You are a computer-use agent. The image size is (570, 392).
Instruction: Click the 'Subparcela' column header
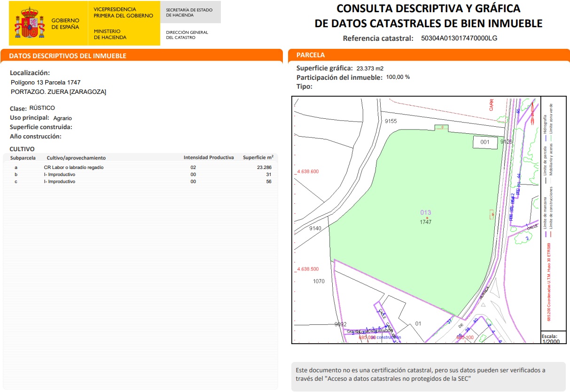click(23, 158)
